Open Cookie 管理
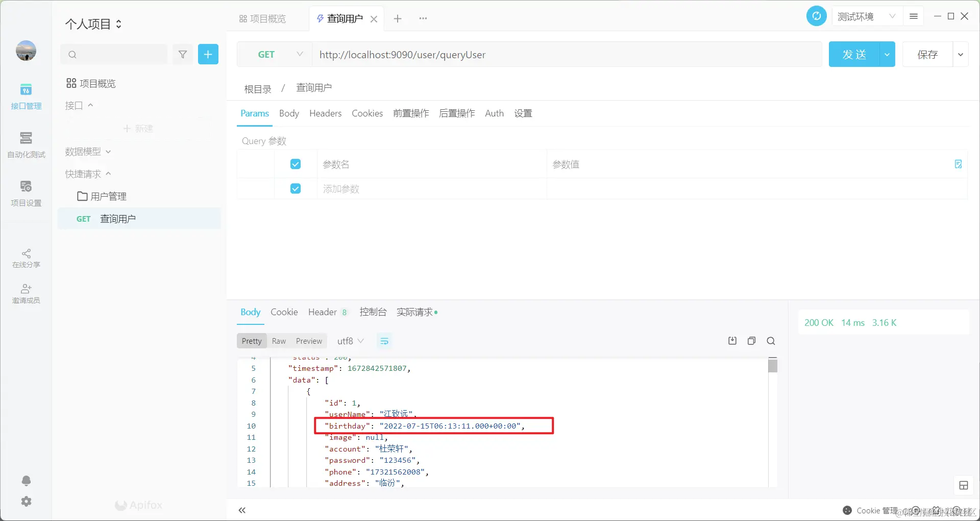The width and height of the screenshot is (980, 521). pos(871,510)
